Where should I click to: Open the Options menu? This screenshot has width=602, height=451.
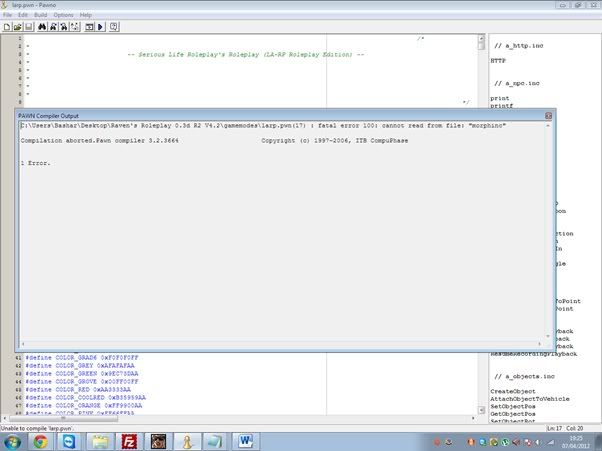click(x=63, y=15)
